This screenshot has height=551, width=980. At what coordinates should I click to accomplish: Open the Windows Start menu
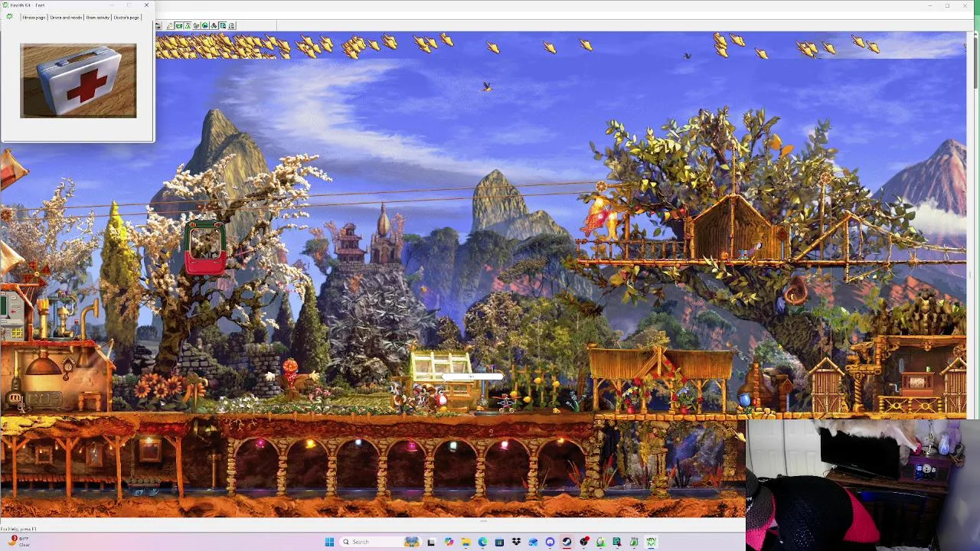point(329,542)
